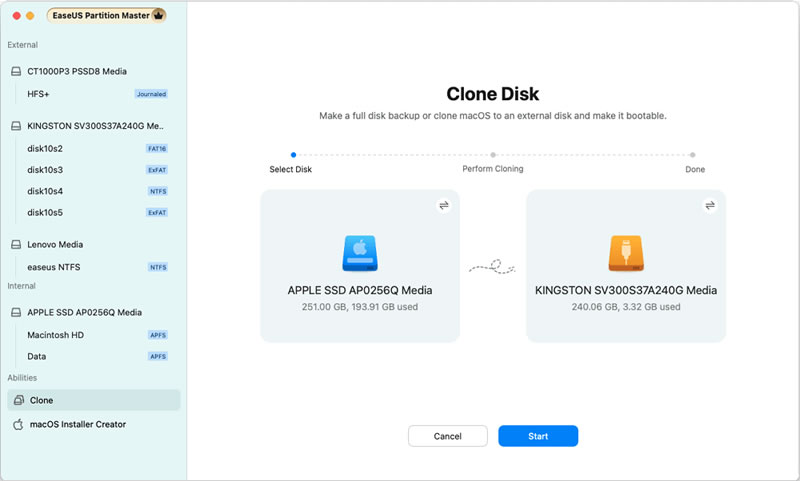This screenshot has height=481, width=800.
Task: Click the text 251.00 GB, 193.91 GB used
Action: pyautogui.click(x=360, y=307)
